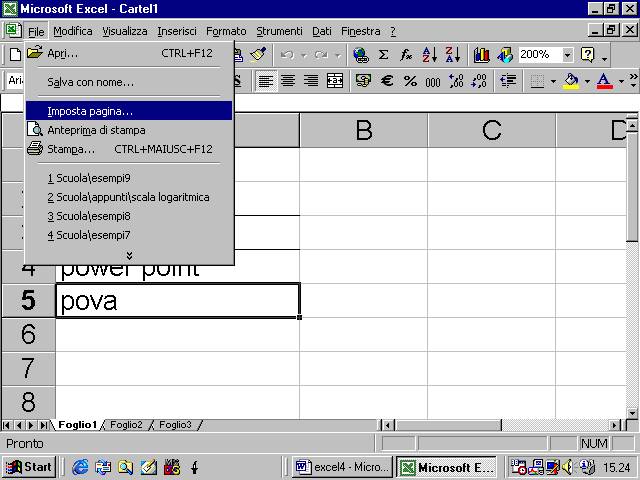Apply percent style formatting

(x=410, y=81)
